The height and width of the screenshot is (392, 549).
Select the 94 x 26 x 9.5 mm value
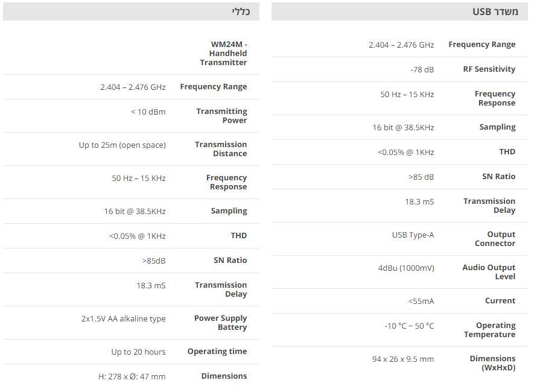point(402,359)
